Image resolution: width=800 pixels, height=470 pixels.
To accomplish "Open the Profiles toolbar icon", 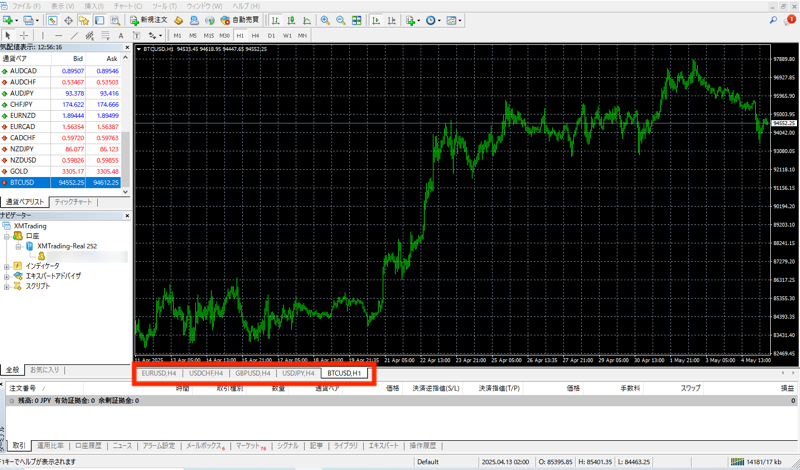I will click(x=29, y=20).
